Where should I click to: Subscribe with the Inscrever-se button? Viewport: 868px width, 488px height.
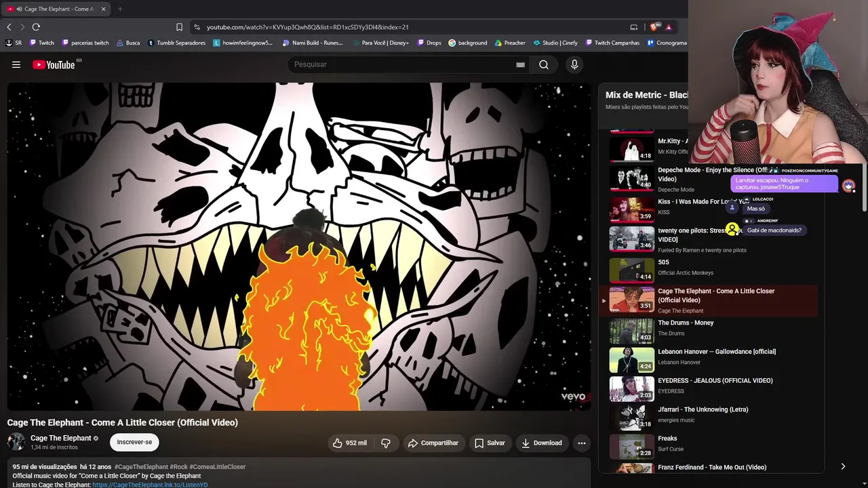134,442
